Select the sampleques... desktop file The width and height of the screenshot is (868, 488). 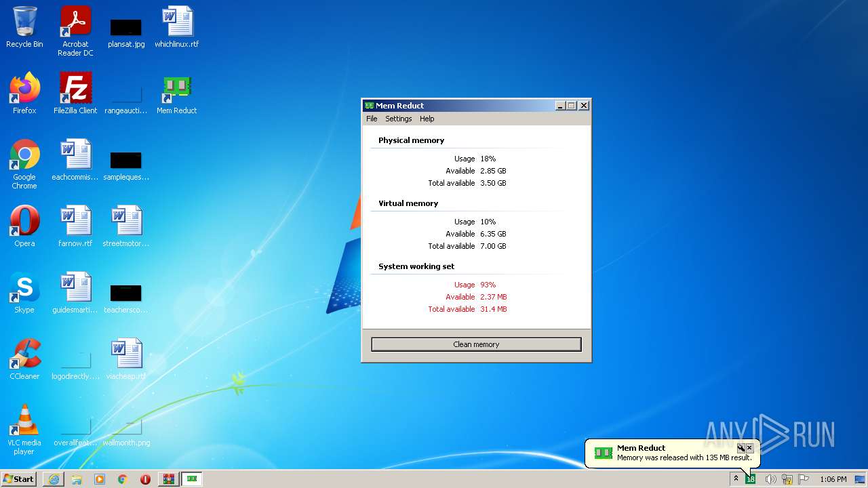coord(126,165)
